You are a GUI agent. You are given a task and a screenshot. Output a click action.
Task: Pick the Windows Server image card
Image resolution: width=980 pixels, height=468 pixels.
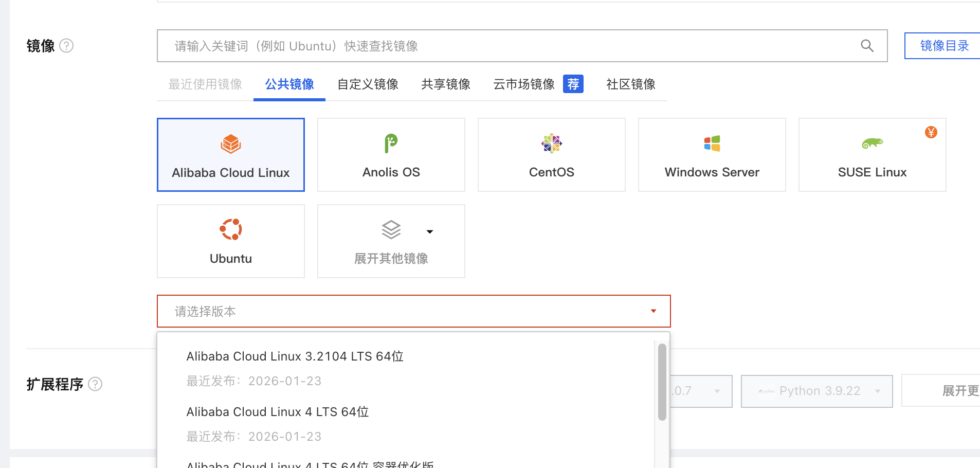712,155
